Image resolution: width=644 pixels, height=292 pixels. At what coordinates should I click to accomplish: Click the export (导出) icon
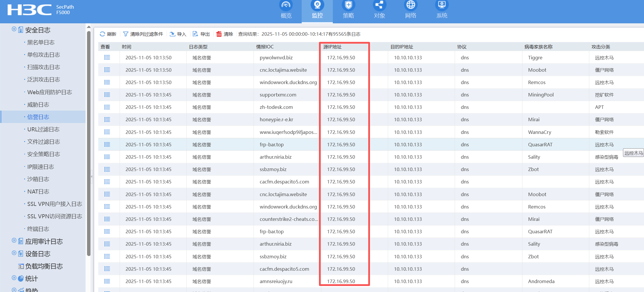195,34
